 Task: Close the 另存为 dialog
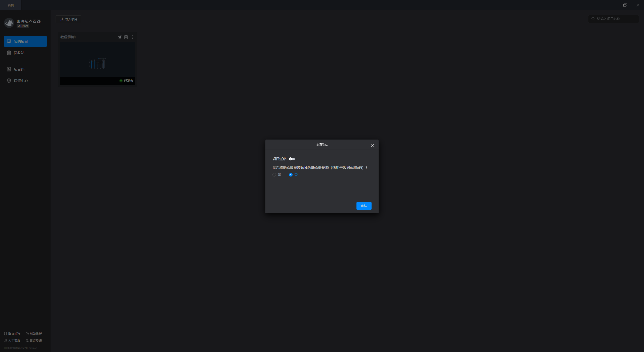(373, 145)
